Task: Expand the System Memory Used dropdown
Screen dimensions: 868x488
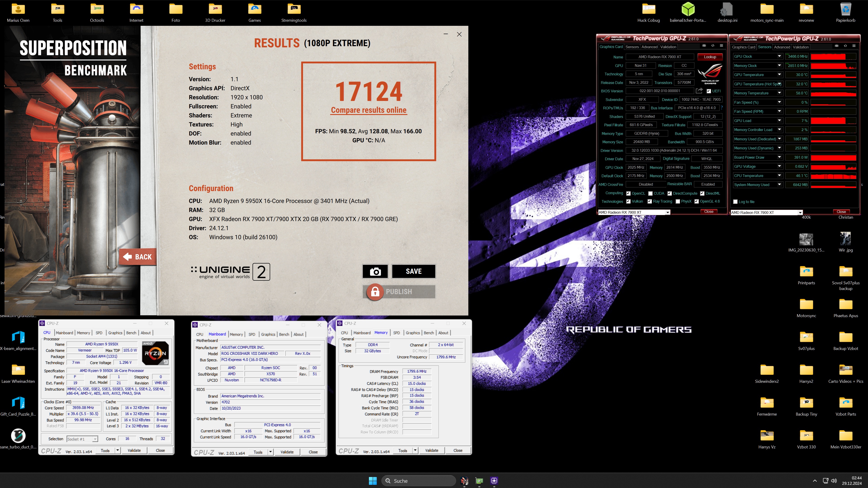Action: [x=779, y=184]
